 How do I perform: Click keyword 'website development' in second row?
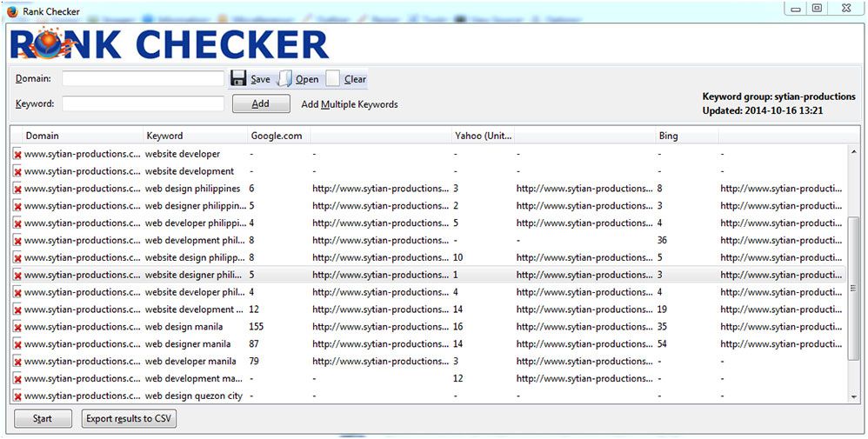(190, 171)
